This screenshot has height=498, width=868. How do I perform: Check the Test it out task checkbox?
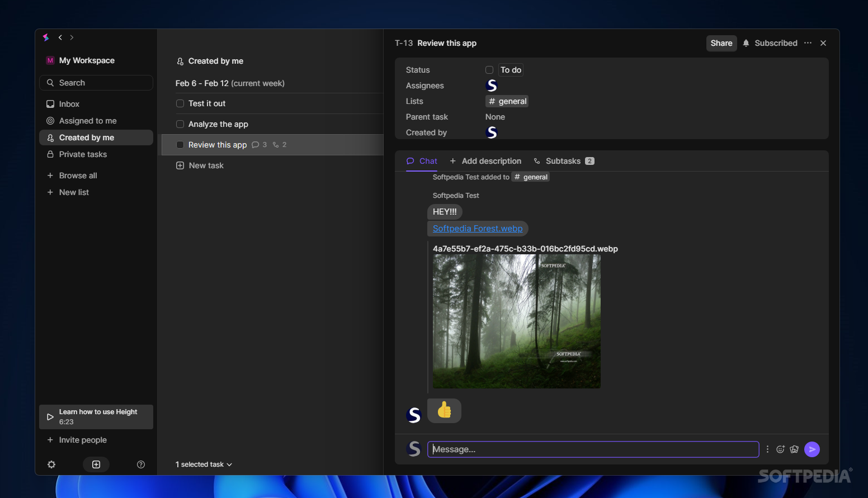(x=180, y=103)
